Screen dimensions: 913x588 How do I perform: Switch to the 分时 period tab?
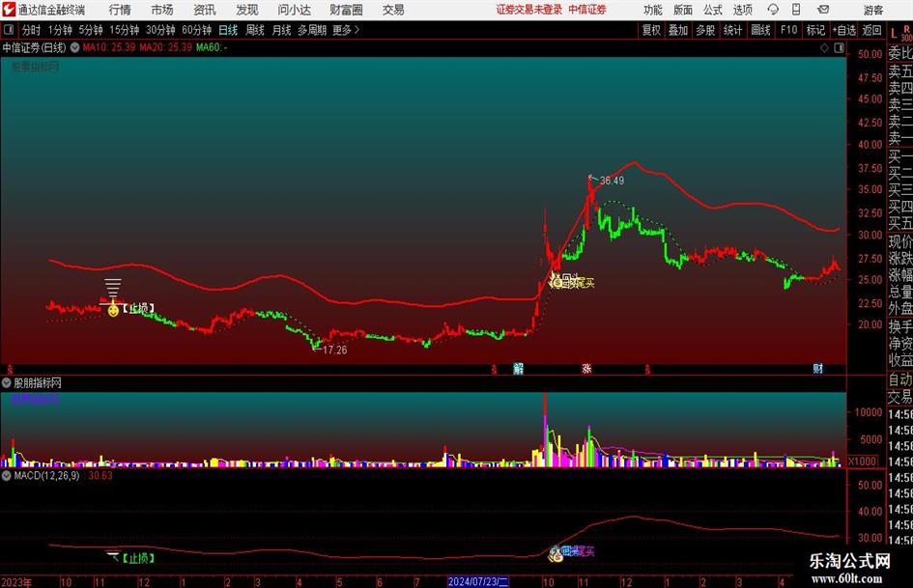click(x=31, y=30)
